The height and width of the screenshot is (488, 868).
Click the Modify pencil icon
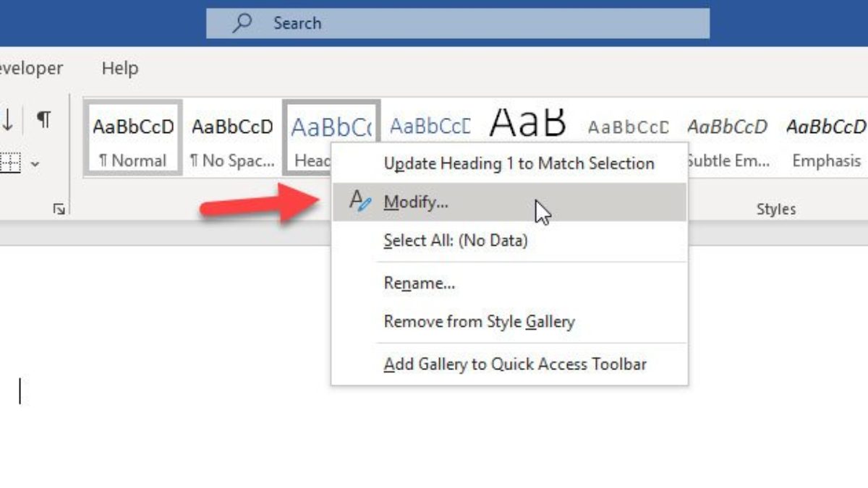[359, 201]
